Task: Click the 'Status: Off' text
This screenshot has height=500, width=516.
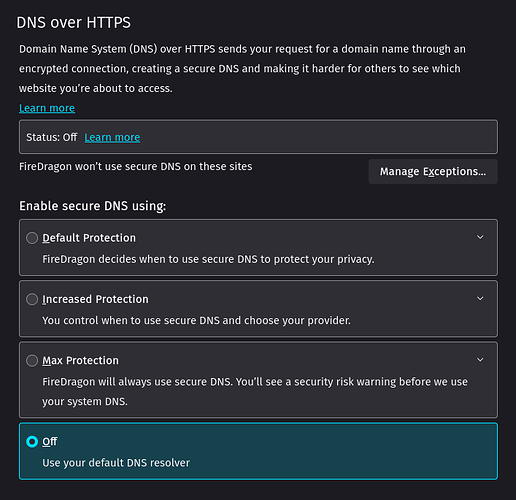Action: point(52,137)
